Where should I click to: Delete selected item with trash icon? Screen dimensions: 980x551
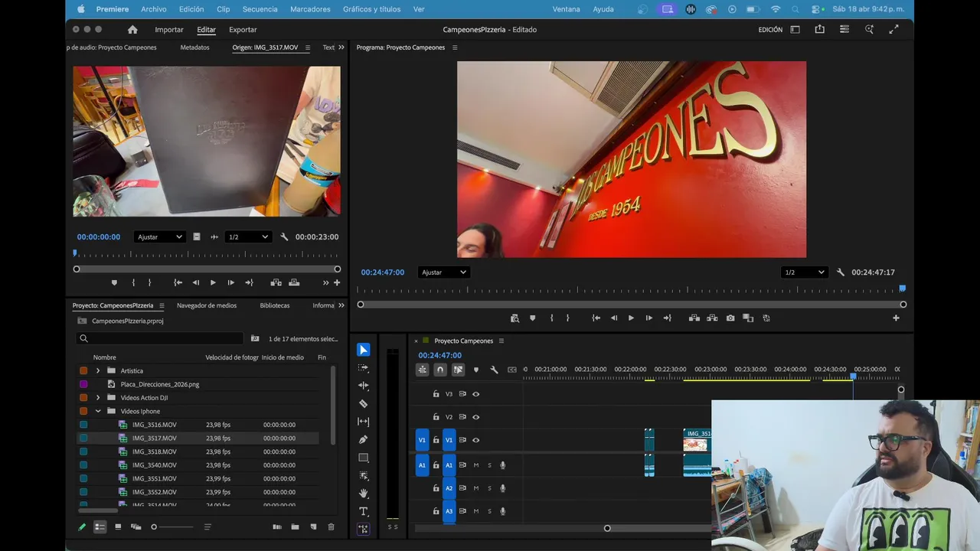[x=332, y=527]
